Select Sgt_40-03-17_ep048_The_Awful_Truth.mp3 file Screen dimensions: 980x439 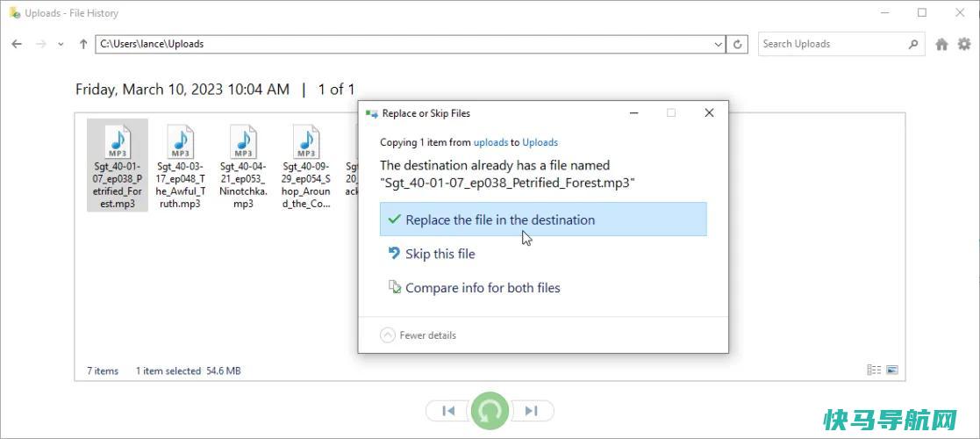coord(181,166)
